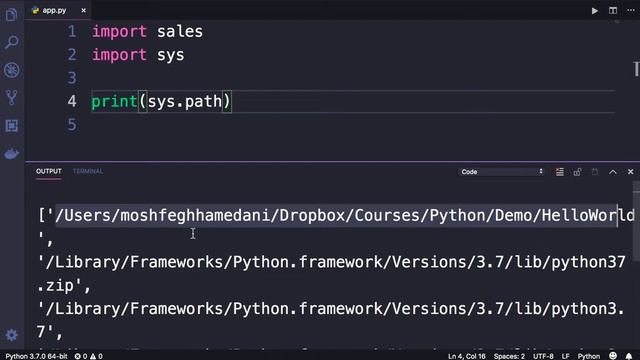Clear the output panel
The width and height of the screenshot is (640, 360).
pos(560,172)
